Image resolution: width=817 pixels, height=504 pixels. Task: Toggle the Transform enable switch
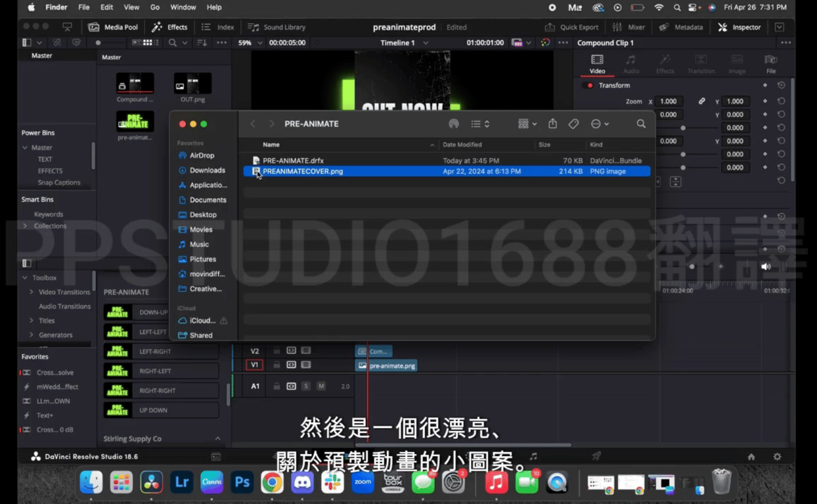589,85
